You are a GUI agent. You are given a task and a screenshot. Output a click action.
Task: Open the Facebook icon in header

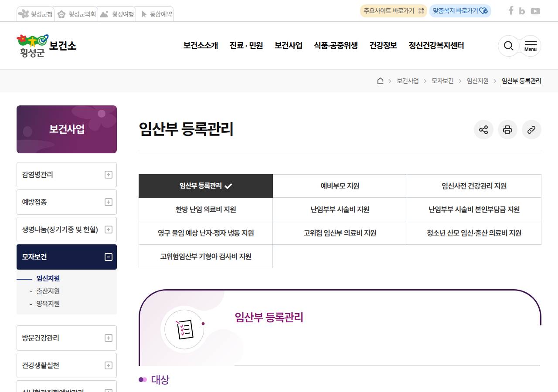[511, 11]
